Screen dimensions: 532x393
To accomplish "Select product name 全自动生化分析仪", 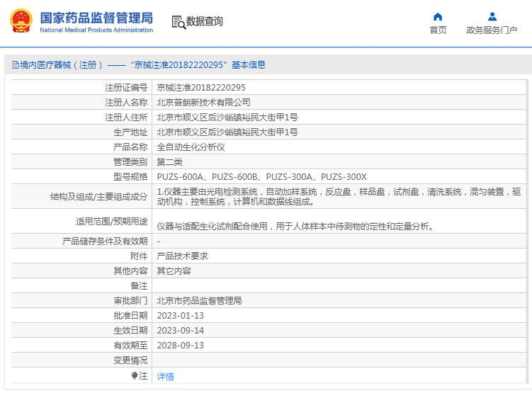I will pos(191,147).
